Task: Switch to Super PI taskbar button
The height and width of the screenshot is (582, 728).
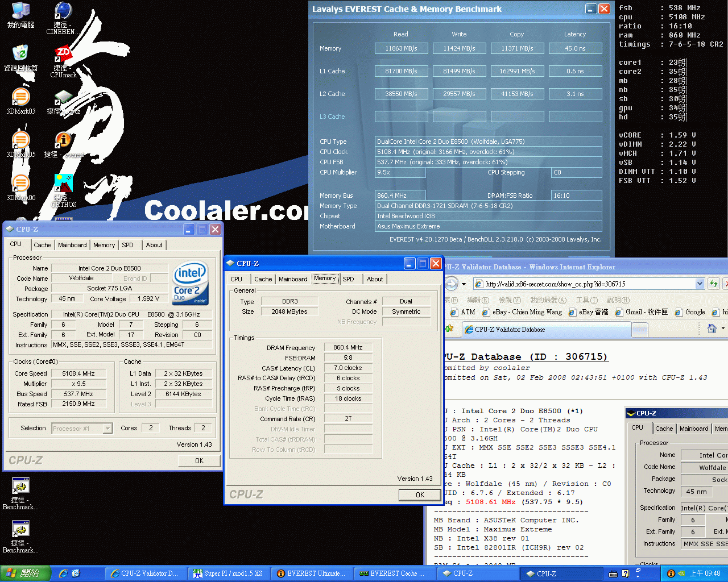Action: [229, 573]
